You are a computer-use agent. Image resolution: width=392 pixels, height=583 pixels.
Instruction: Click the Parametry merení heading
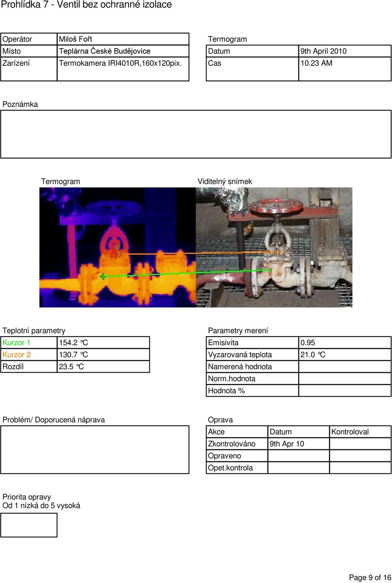(x=238, y=331)
